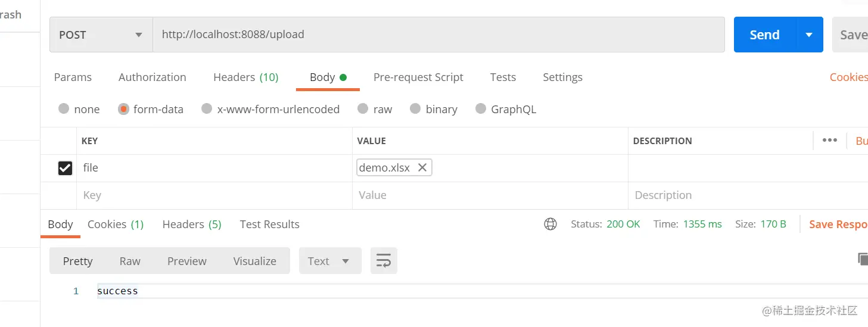This screenshot has height=327, width=868.
Task: Click the Save Response button
Action: click(x=838, y=225)
